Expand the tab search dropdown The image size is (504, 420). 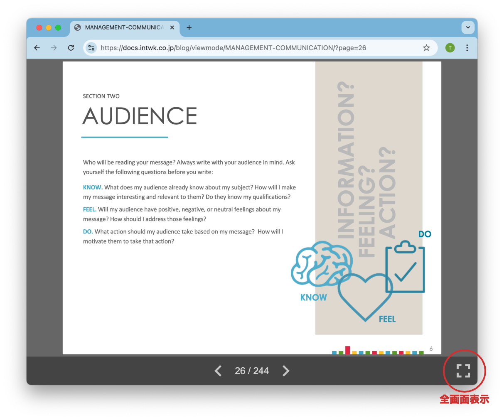click(468, 27)
